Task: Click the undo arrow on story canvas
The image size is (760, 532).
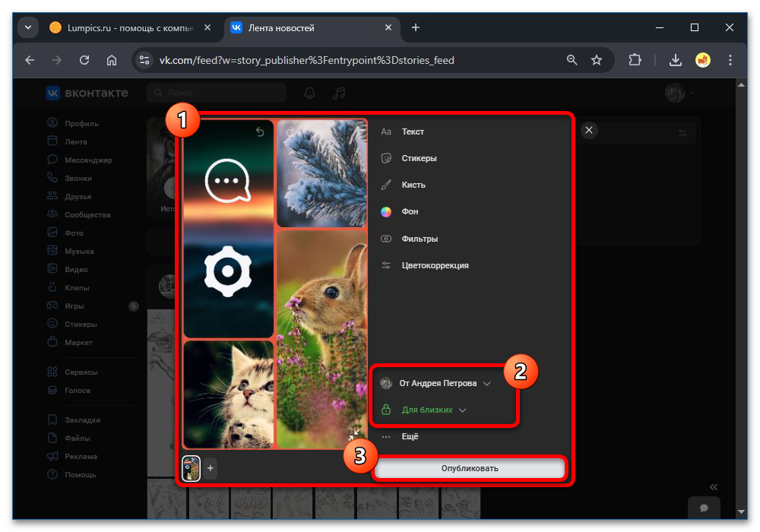Action: 260,132
